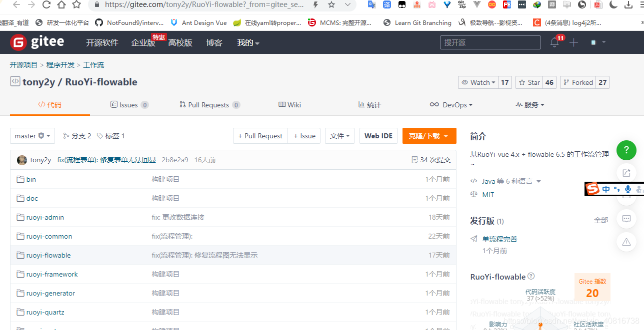Image resolution: width=644 pixels, height=330 pixels.
Task: Open the ruoyi-quartz folder
Action: [45, 312]
